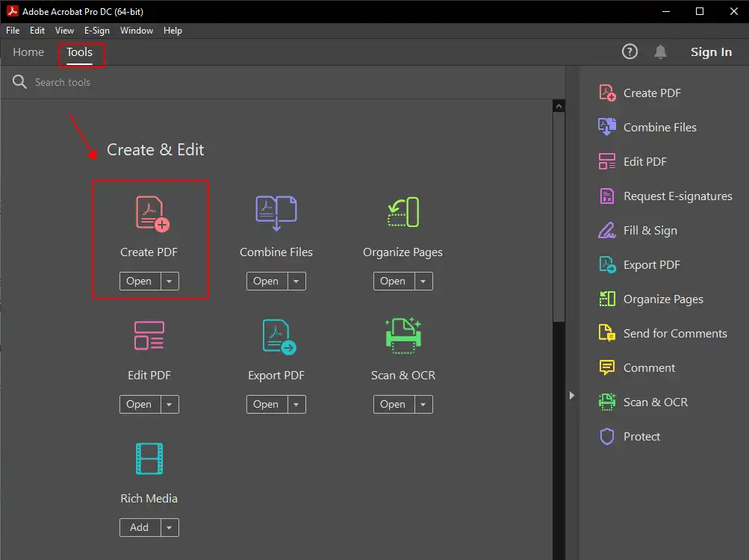The height and width of the screenshot is (560, 749).
Task: Click the Request E-signatures label in the sidebar
Action: [678, 196]
